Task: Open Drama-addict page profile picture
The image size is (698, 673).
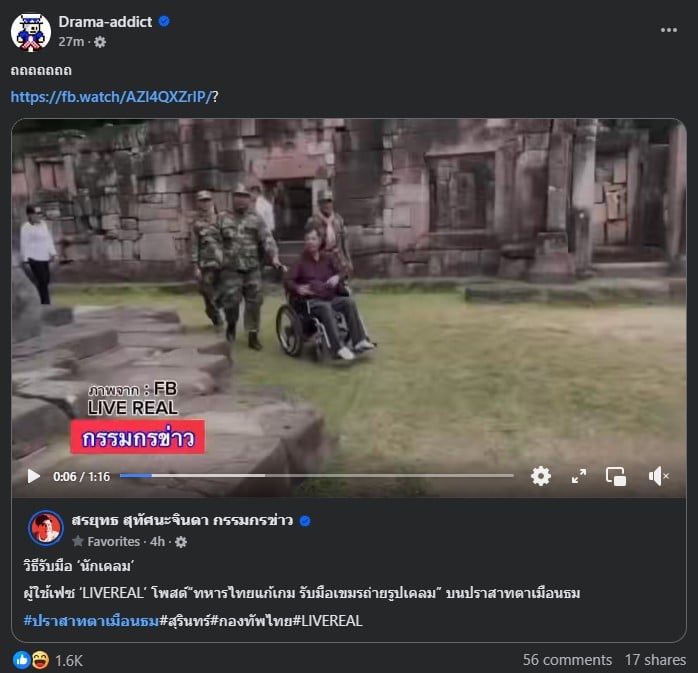Action: [31, 32]
